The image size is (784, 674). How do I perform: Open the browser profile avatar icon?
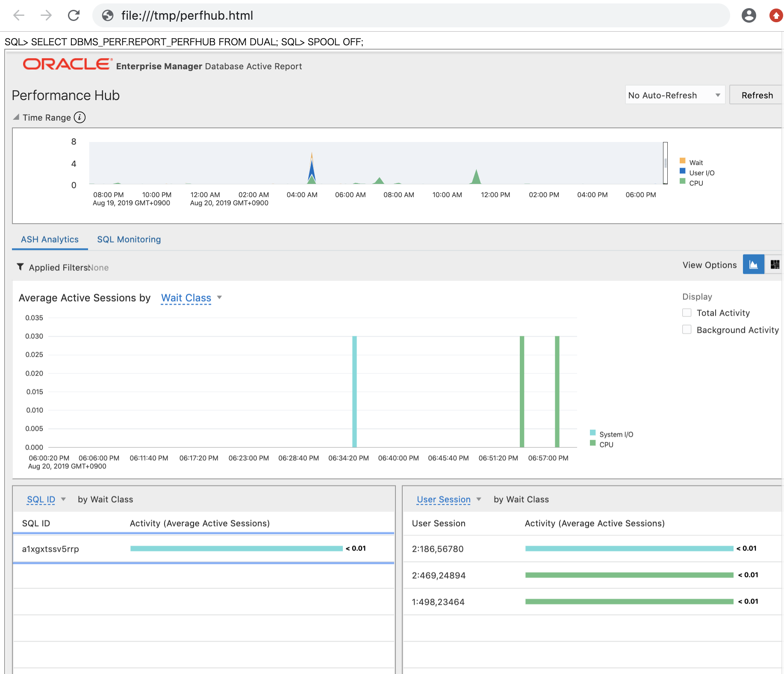749,15
